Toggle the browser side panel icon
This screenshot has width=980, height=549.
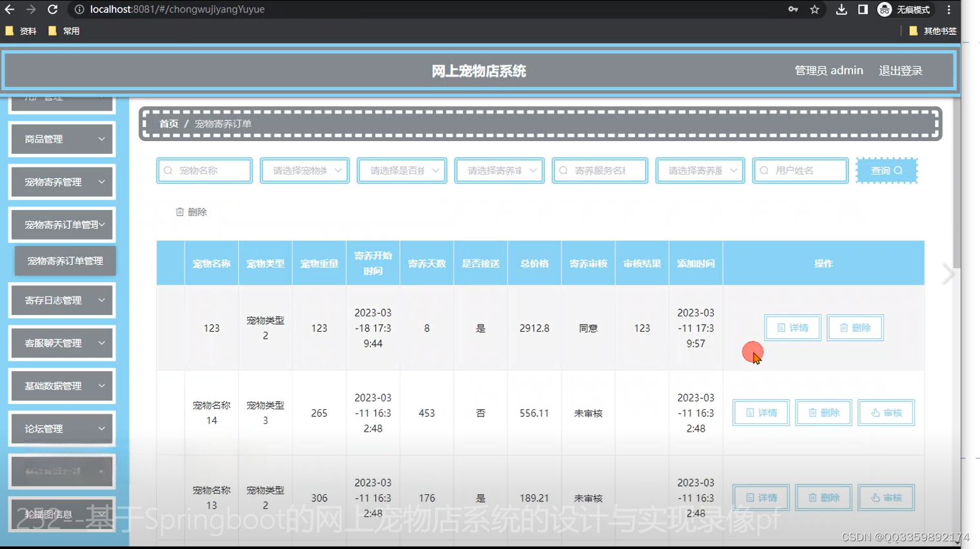(x=863, y=9)
